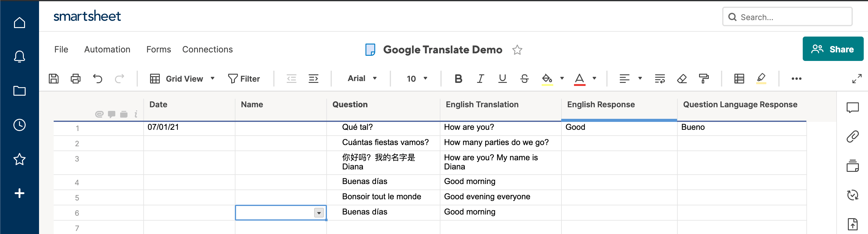This screenshot has width=868, height=234.
Task: Click the 'Bueno' cell
Action: [x=742, y=128]
